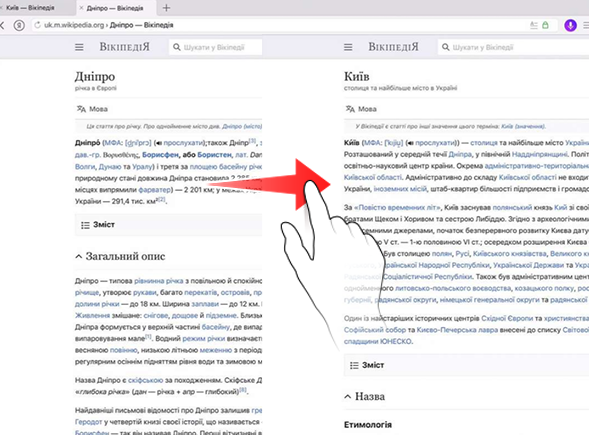Viewport: 589px width, 435px height.
Task: Expand the Зміст contents box on Київ page
Action: tap(466, 365)
